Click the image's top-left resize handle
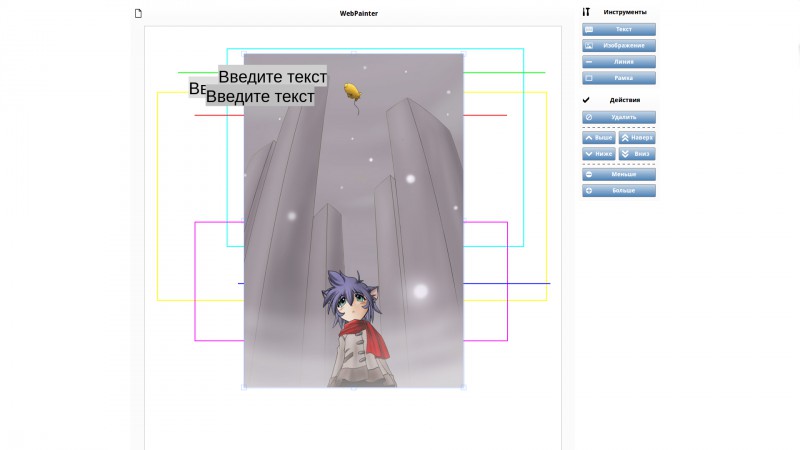 click(x=244, y=53)
